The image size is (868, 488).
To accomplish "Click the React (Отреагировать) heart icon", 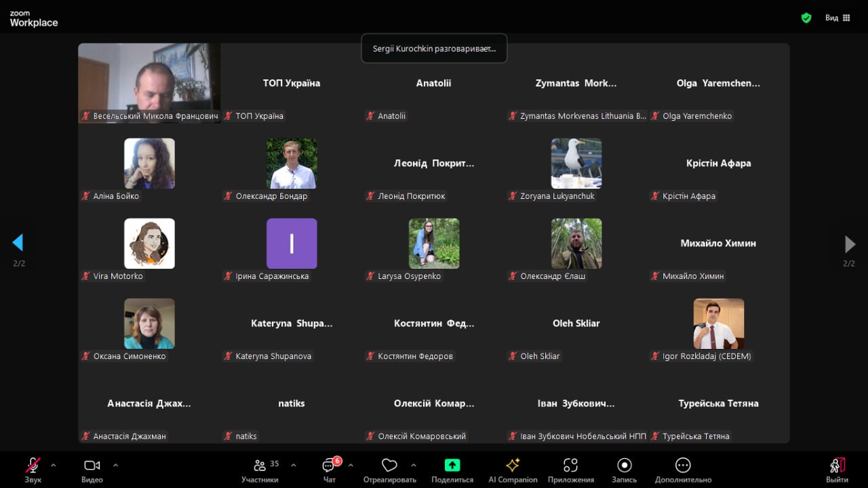I will click(389, 466).
